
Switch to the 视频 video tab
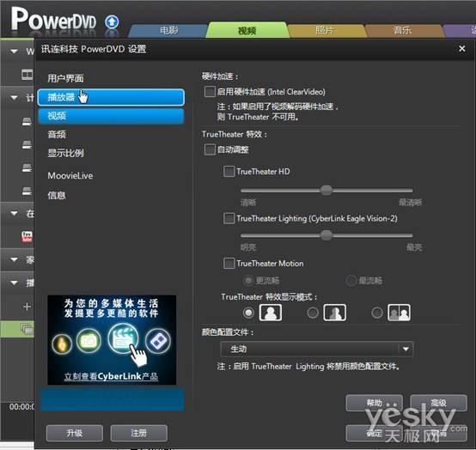[247, 30]
